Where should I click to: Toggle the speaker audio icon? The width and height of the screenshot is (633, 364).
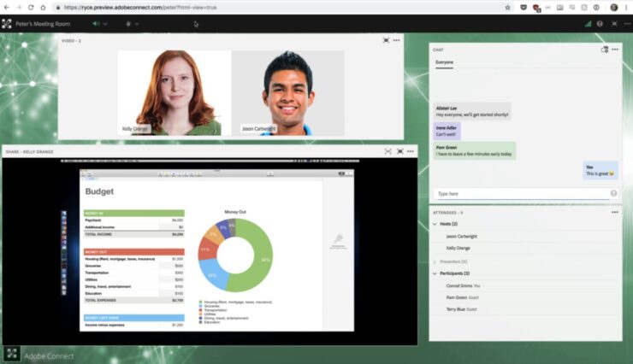[95, 23]
